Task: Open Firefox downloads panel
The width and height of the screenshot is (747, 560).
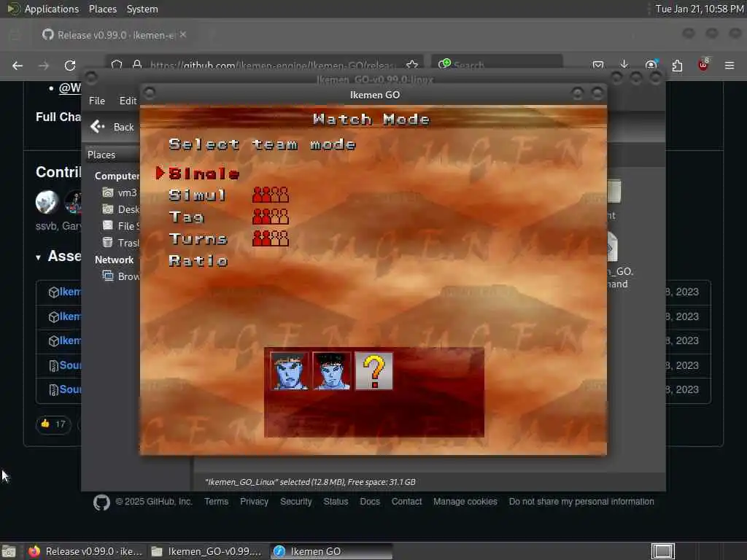Action: pyautogui.click(x=624, y=65)
